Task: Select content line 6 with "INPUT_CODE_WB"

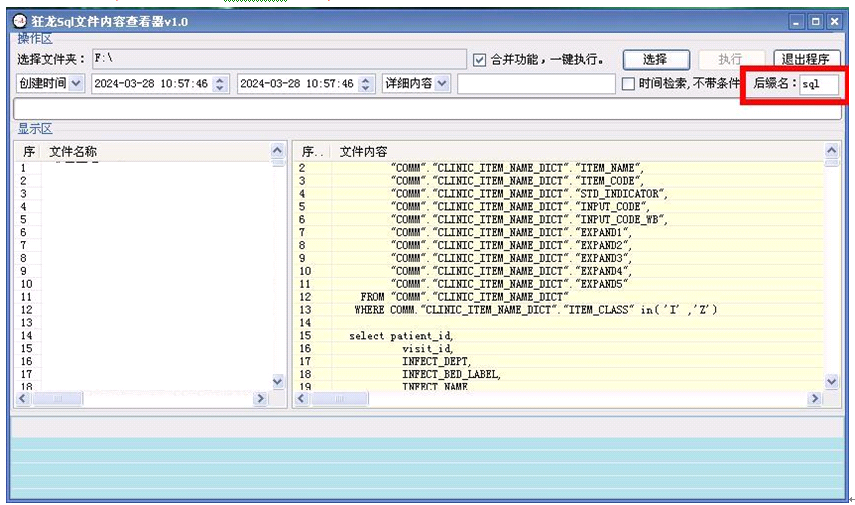Action: click(x=559, y=219)
